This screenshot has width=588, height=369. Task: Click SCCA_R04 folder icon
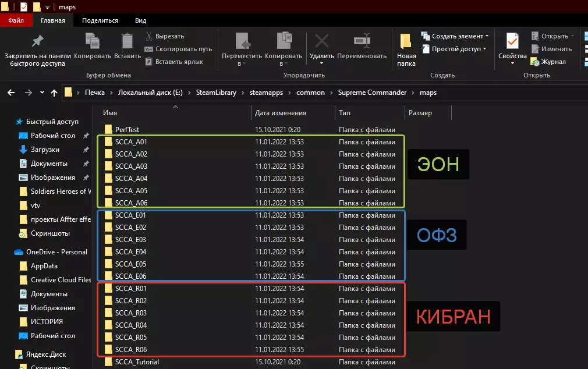[x=108, y=325]
